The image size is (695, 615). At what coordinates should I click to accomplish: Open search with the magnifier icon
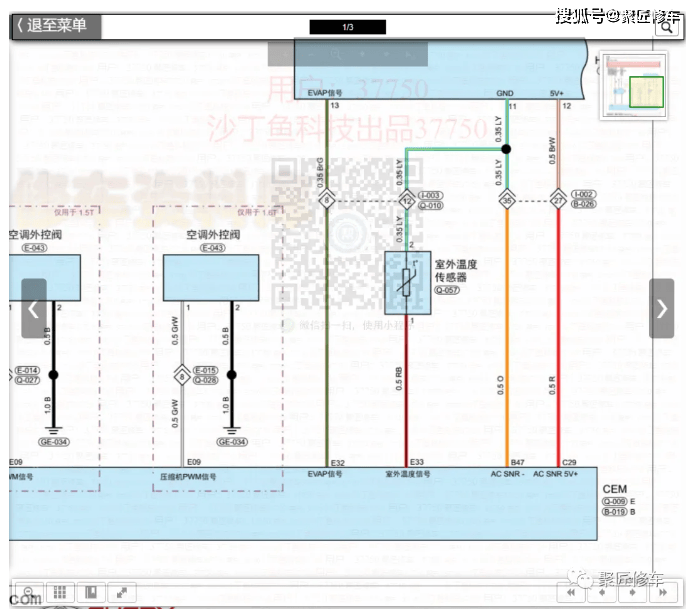point(666,27)
